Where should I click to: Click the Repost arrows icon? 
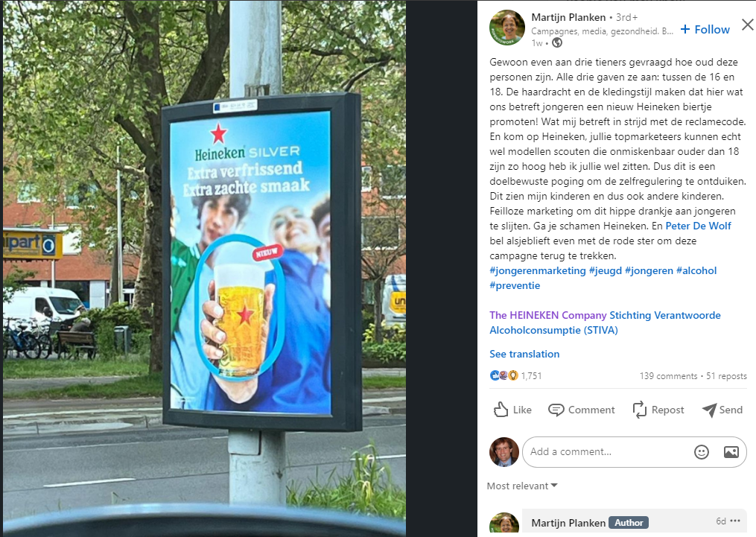click(x=639, y=410)
